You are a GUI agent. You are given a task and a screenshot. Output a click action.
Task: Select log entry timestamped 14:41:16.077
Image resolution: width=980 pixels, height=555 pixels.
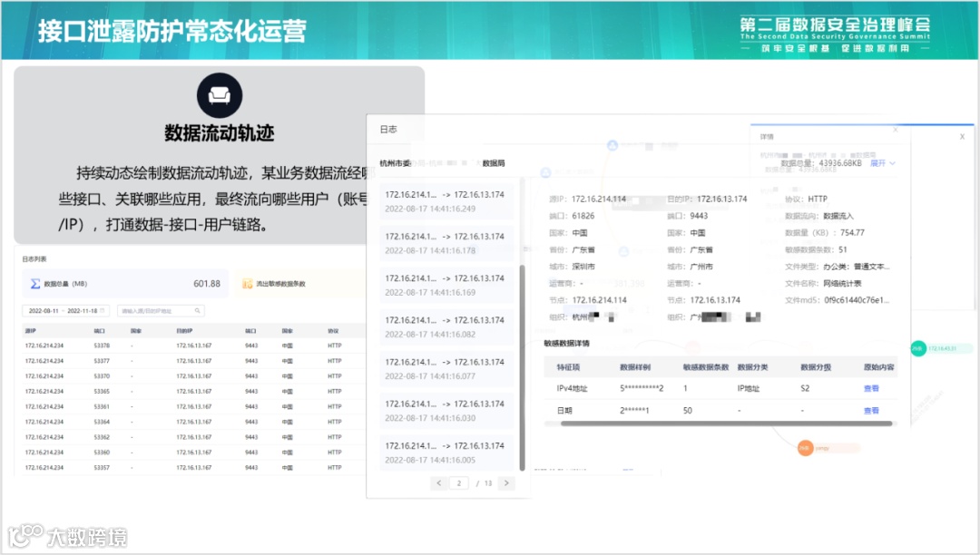pos(445,369)
